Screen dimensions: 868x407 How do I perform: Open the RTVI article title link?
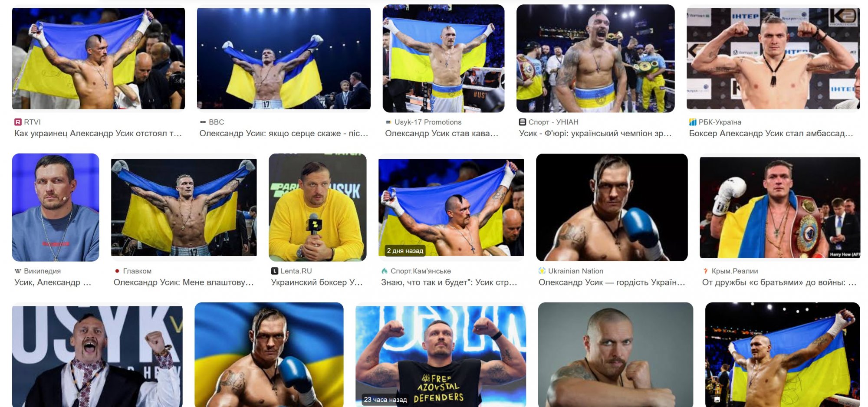pyautogui.click(x=98, y=134)
